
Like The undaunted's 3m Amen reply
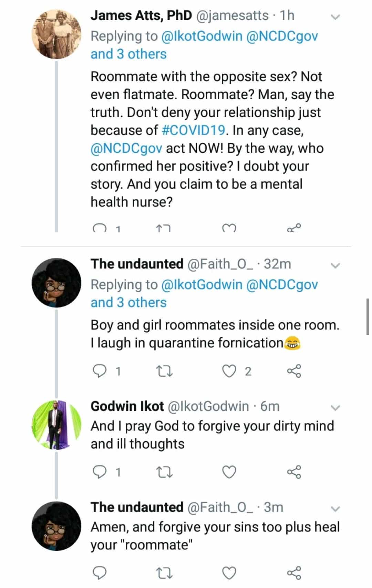coord(229,573)
